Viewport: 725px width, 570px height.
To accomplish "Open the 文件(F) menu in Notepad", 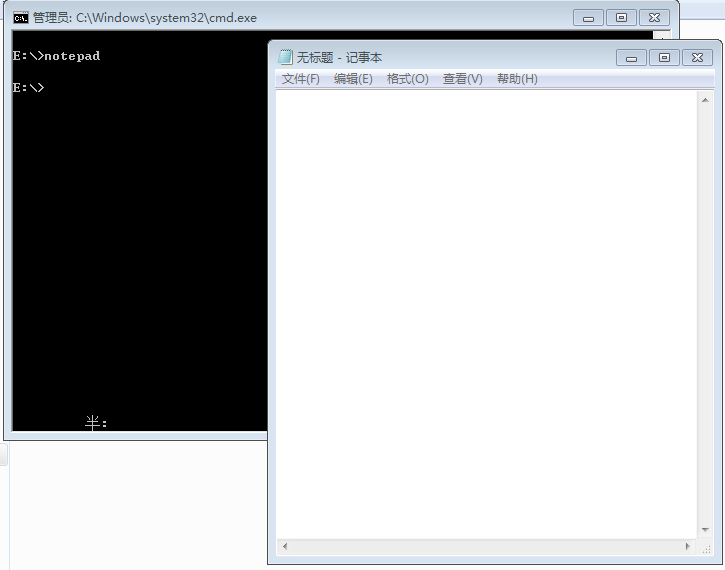I will pyautogui.click(x=301, y=79).
